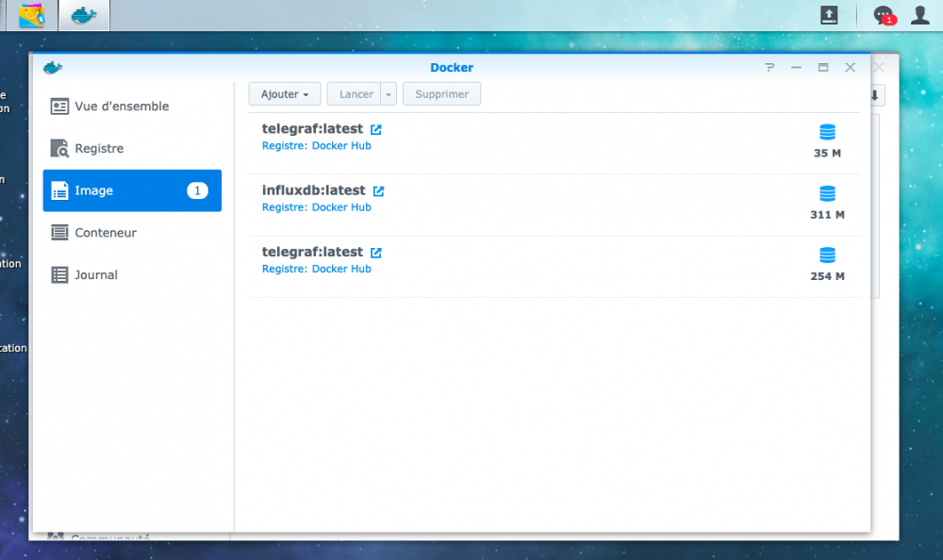Click the Docker whale taskbar tab
Image resolution: width=943 pixels, height=560 pixels.
click(x=84, y=15)
